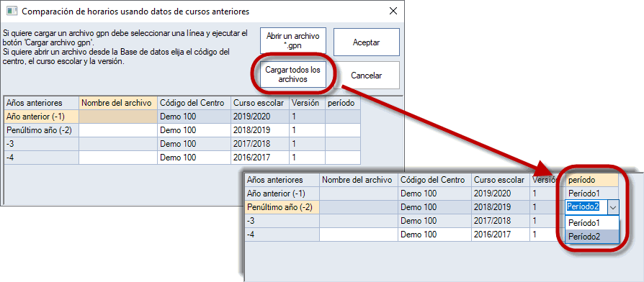This screenshot has width=644, height=282.
Task: Click 2017/2018 cell in lower table
Action: coord(500,221)
